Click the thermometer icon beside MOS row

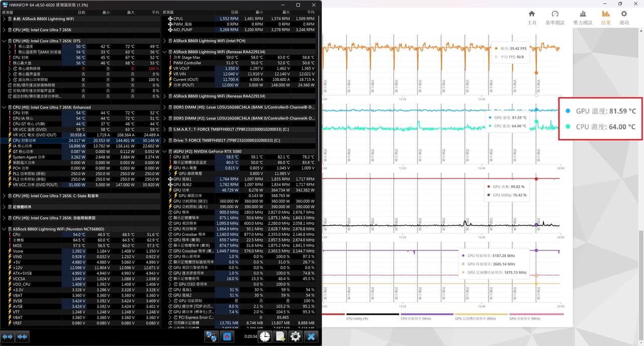[x=10, y=245]
